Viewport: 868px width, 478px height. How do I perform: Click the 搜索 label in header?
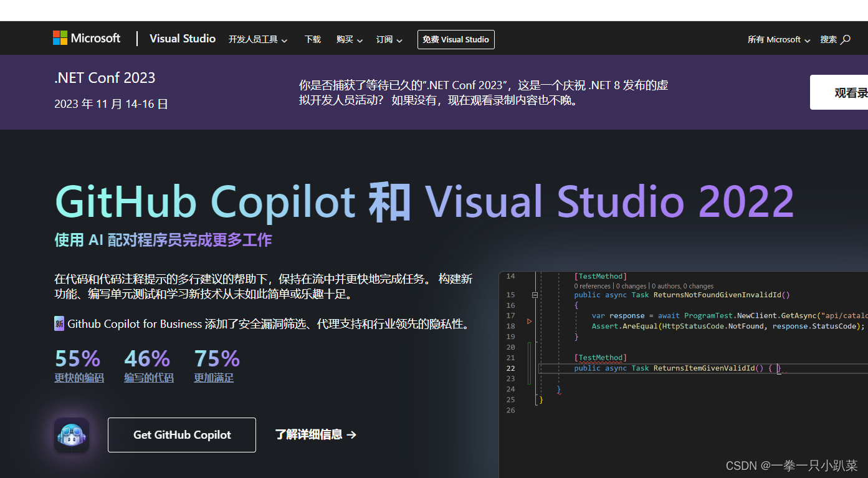click(x=828, y=39)
